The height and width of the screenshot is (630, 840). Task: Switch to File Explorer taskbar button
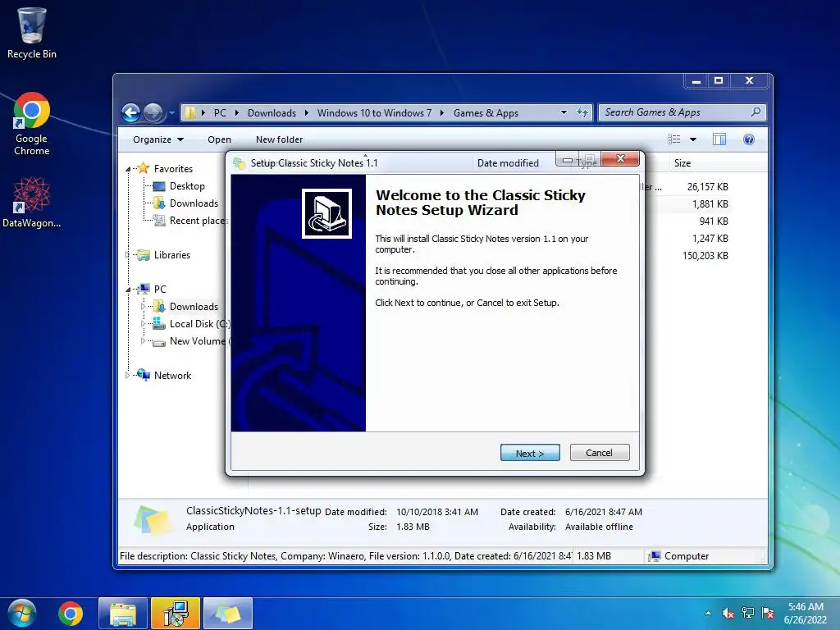point(123,614)
